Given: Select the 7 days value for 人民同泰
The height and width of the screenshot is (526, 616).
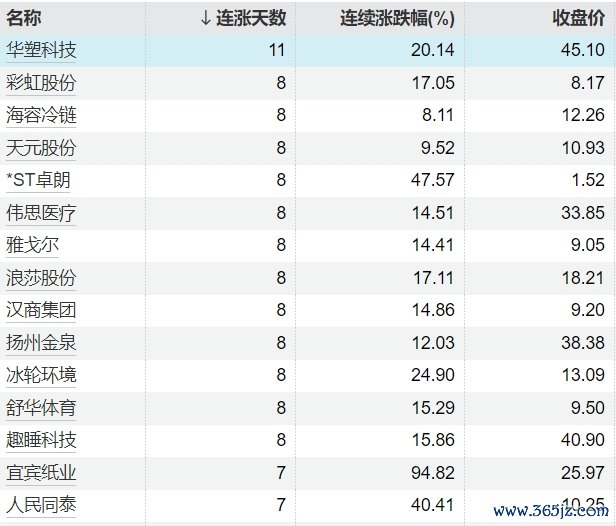Looking at the screenshot, I should click(x=281, y=505).
